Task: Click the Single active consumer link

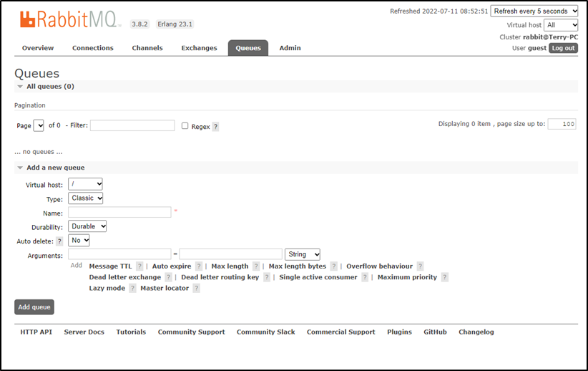Action: tap(318, 277)
